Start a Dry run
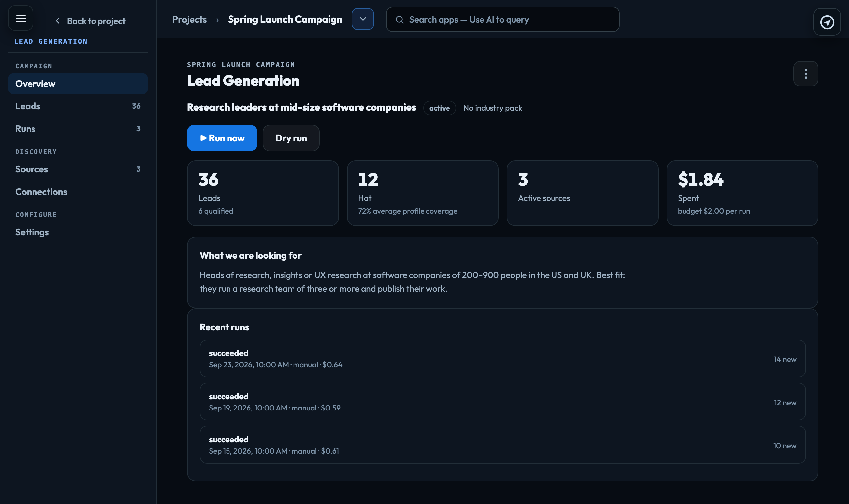This screenshot has height=504, width=849. [x=291, y=138]
